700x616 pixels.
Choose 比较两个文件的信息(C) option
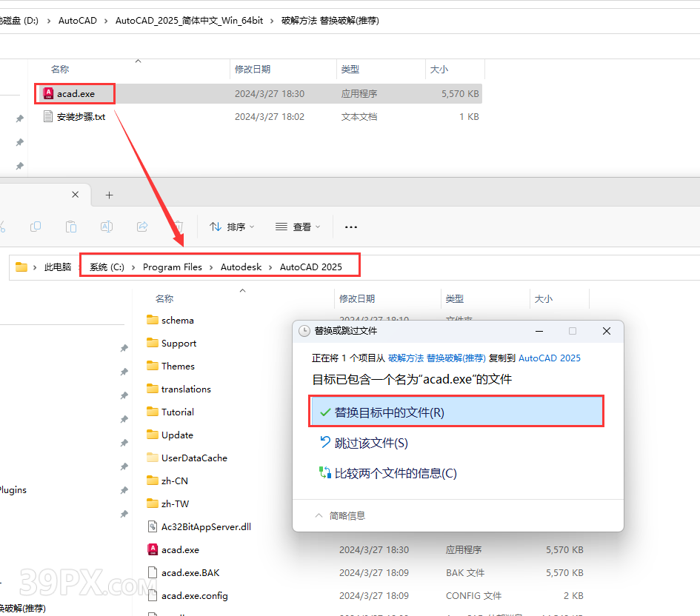(x=388, y=473)
